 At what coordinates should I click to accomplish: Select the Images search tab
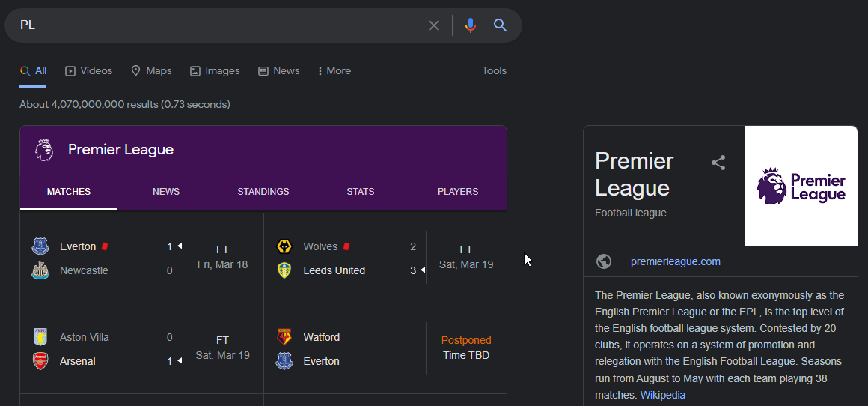click(x=215, y=70)
